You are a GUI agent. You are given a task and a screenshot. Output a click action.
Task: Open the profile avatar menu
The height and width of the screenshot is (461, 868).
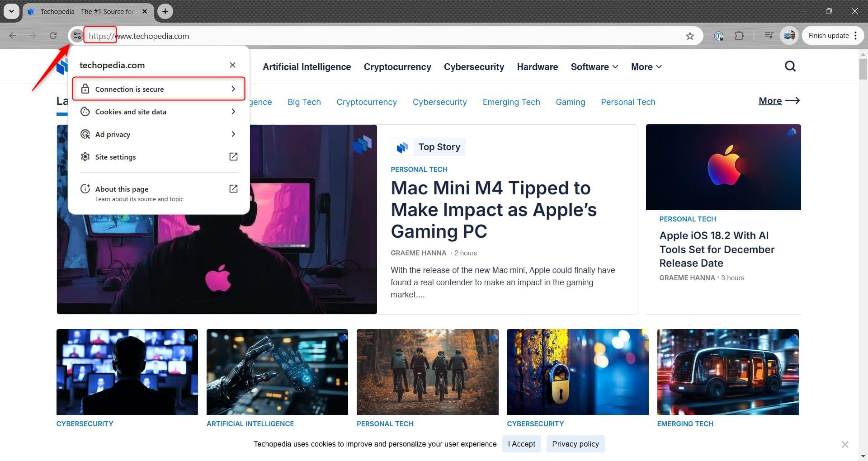pyautogui.click(x=789, y=36)
